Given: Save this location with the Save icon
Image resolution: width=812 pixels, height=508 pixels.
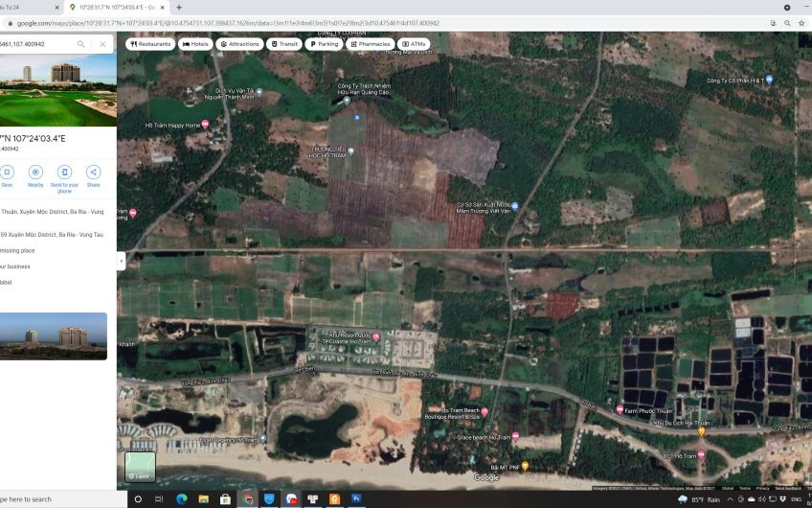Looking at the screenshot, I should (x=7, y=173).
